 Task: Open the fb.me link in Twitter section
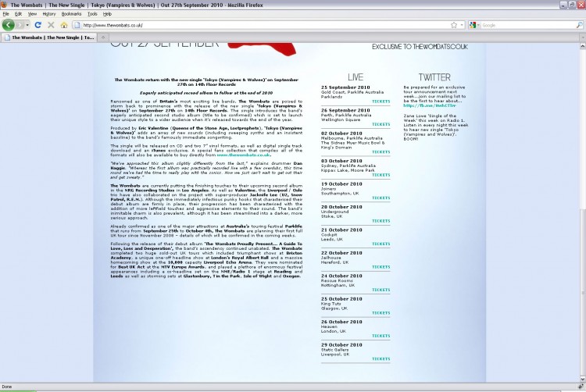click(x=430, y=105)
